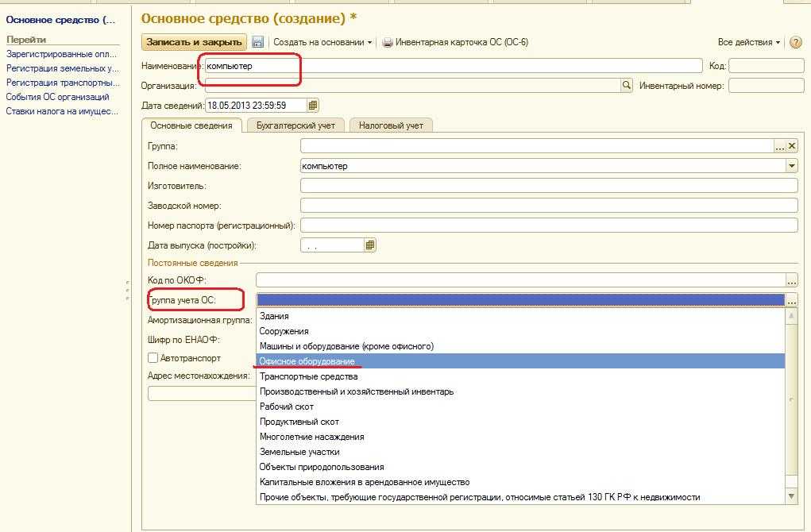
Task: Click magnifier search icon in Организация field
Action: [627, 86]
